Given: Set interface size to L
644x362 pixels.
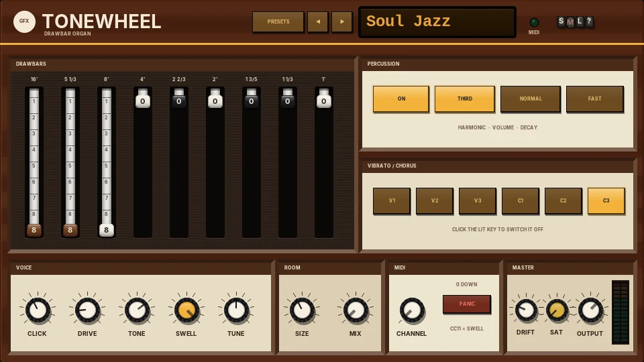Looking at the screenshot, I should [580, 21].
